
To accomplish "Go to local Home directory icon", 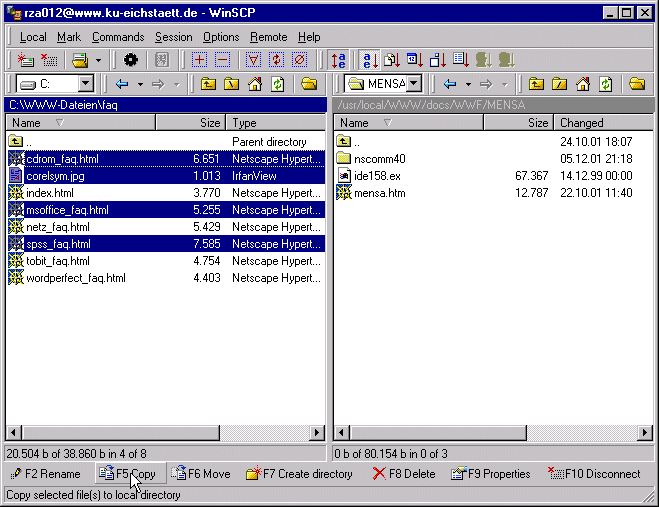I will 255,84.
